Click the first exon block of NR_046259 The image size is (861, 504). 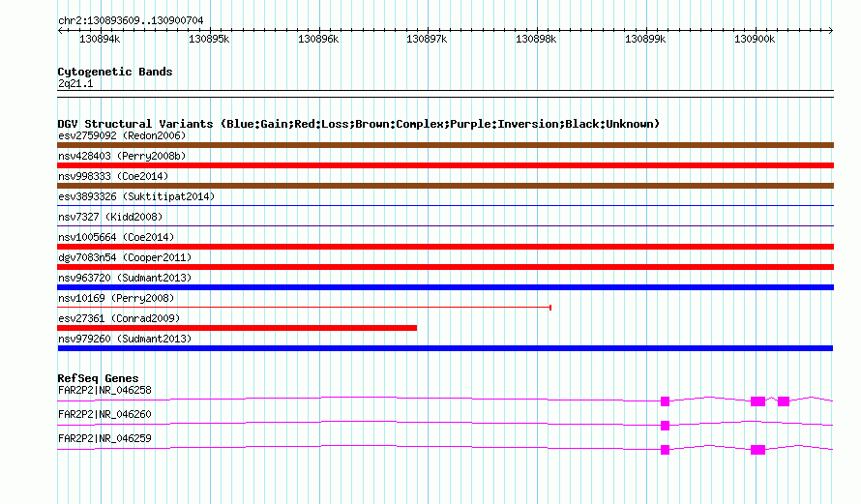click(665, 450)
